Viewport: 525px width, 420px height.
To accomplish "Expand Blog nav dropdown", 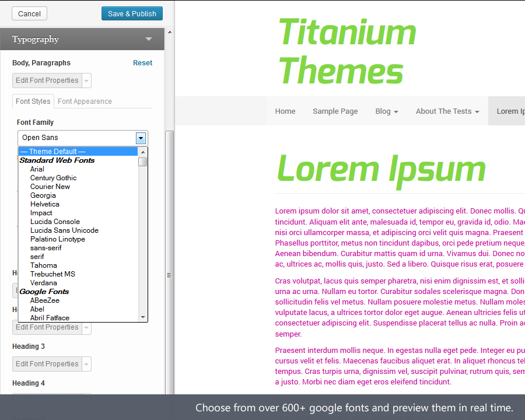I will [x=387, y=111].
